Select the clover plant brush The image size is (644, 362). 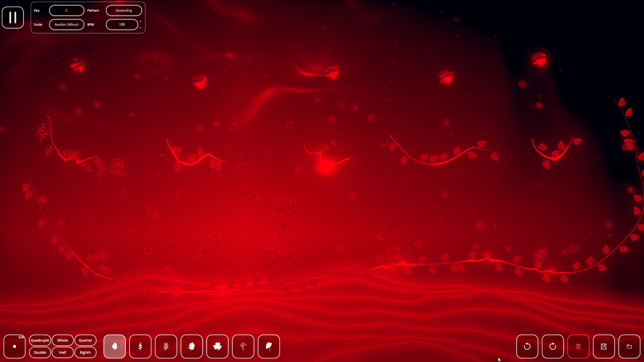pyautogui.click(x=217, y=346)
